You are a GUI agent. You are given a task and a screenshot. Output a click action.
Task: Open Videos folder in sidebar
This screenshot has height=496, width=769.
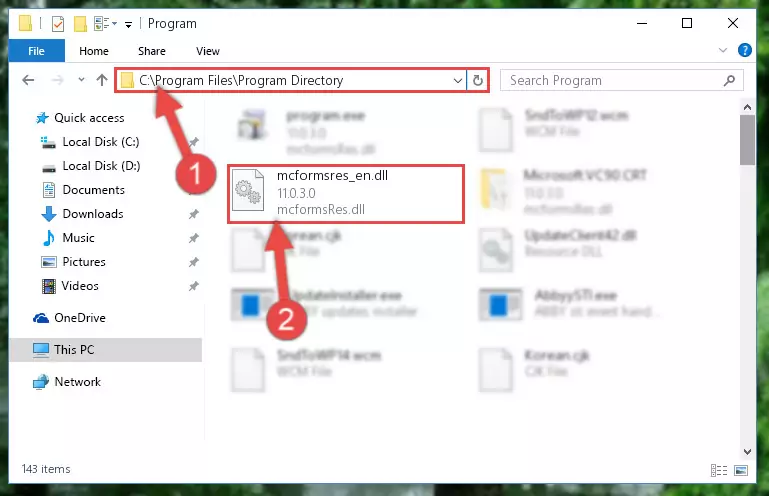80,286
